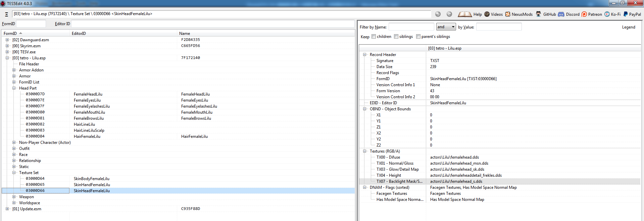Select record 03000D7E FemaleEyesLilu
This screenshot has width=644, height=221.
[x=178, y=100]
